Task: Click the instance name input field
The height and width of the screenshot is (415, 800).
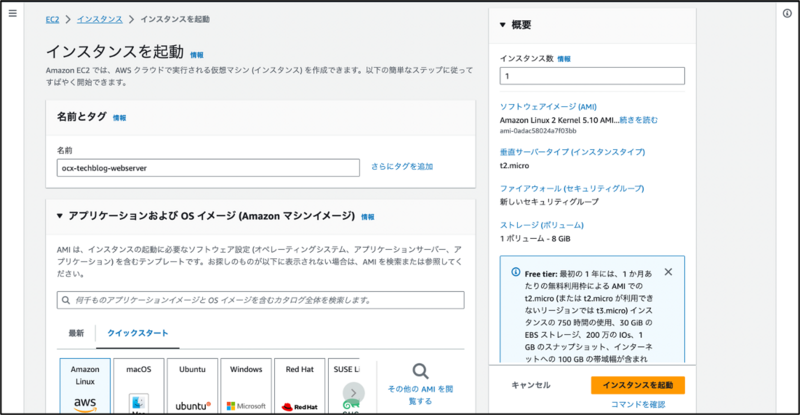Action: [208, 168]
